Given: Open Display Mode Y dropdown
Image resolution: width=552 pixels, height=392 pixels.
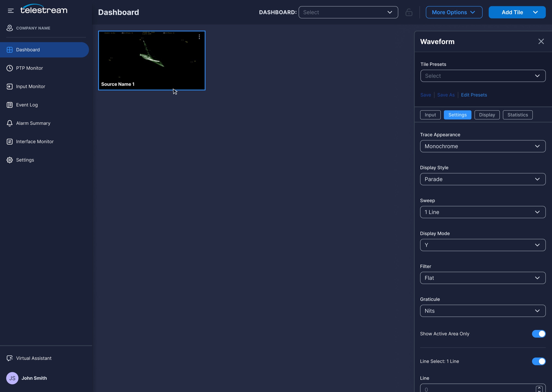Looking at the screenshot, I should 483,245.
